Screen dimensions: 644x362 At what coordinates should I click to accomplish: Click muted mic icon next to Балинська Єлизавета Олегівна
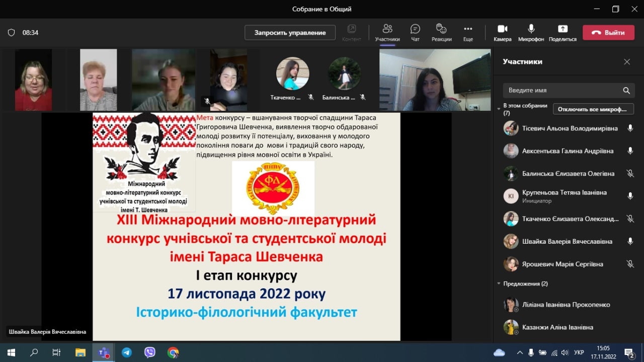click(630, 173)
